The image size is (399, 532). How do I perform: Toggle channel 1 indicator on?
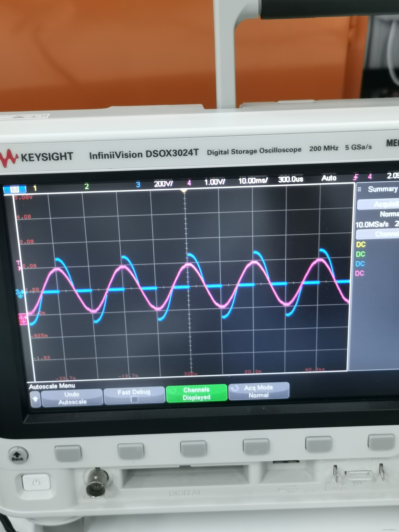click(35, 188)
